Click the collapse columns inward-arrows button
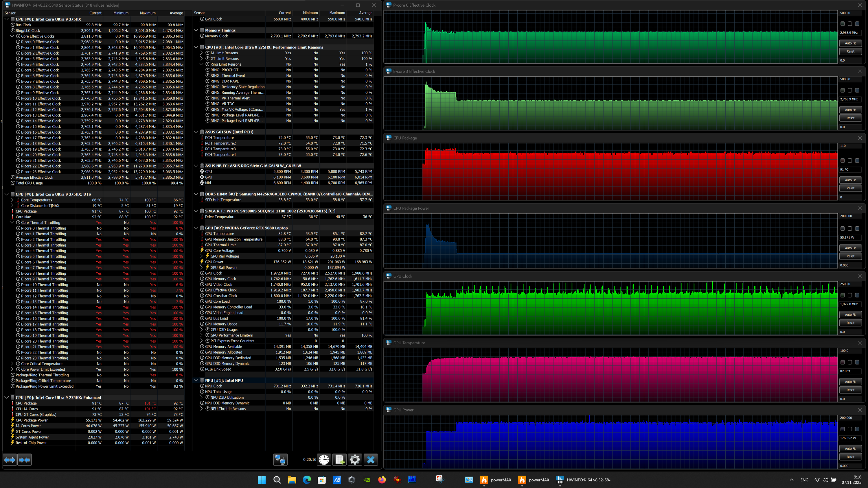This screenshot has width=868, height=488. click(x=25, y=459)
